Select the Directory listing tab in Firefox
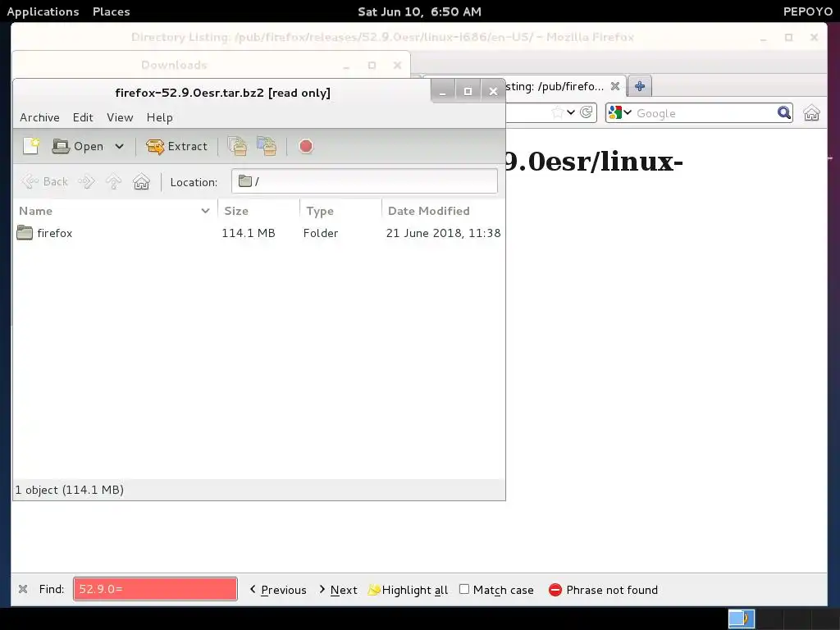The image size is (840, 630). point(555,86)
